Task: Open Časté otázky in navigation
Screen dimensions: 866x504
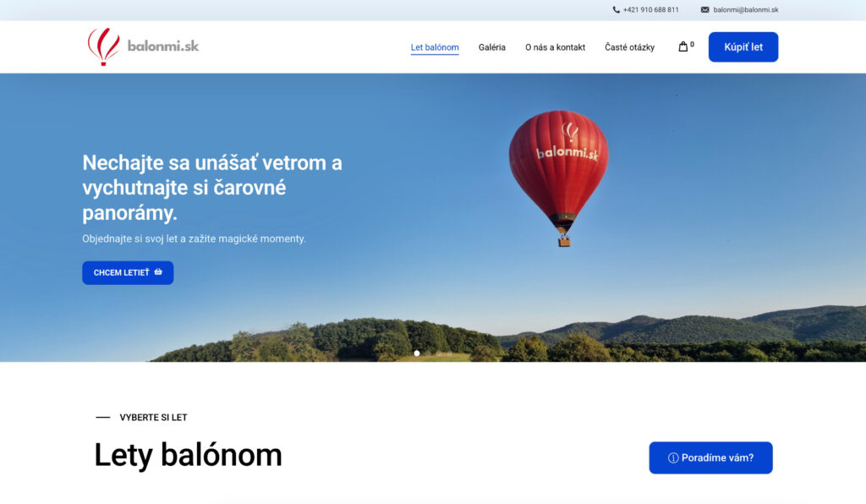Action: (x=629, y=47)
